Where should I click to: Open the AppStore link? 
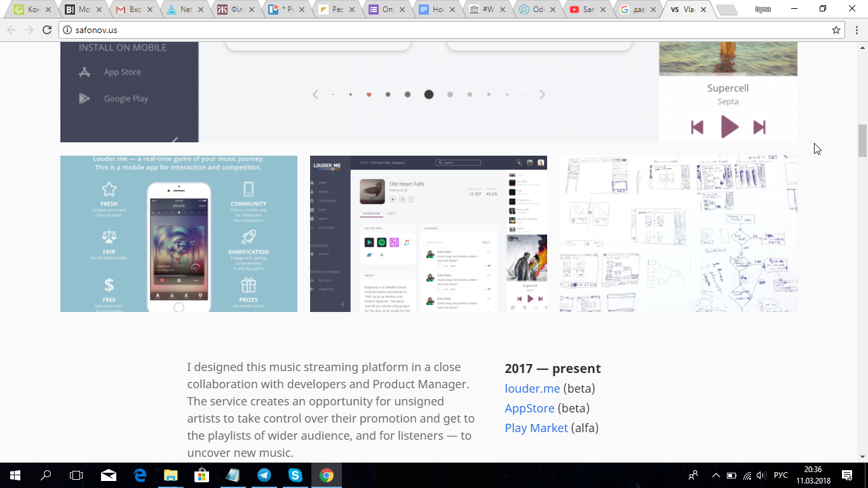pyautogui.click(x=529, y=408)
